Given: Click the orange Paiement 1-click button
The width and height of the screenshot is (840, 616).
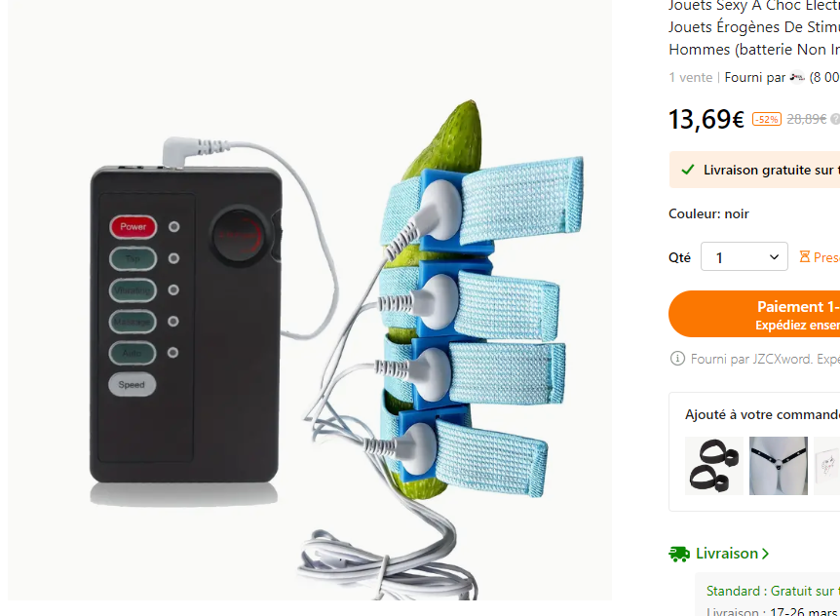Looking at the screenshot, I should point(754,314).
